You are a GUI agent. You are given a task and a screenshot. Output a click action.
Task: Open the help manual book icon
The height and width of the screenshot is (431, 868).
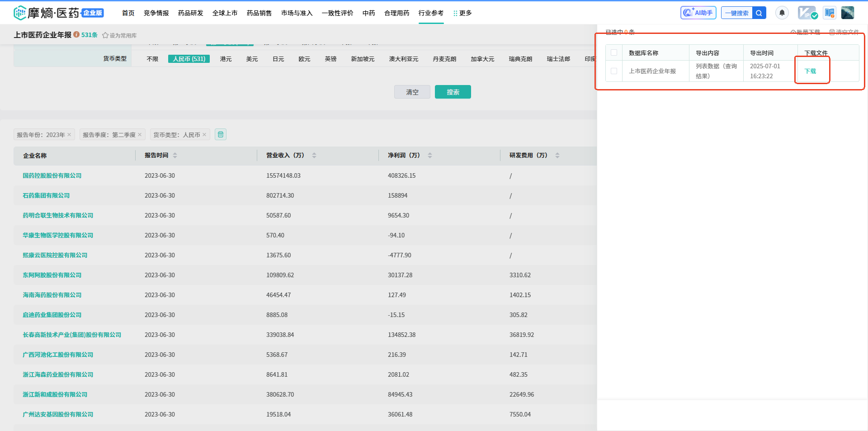[830, 13]
